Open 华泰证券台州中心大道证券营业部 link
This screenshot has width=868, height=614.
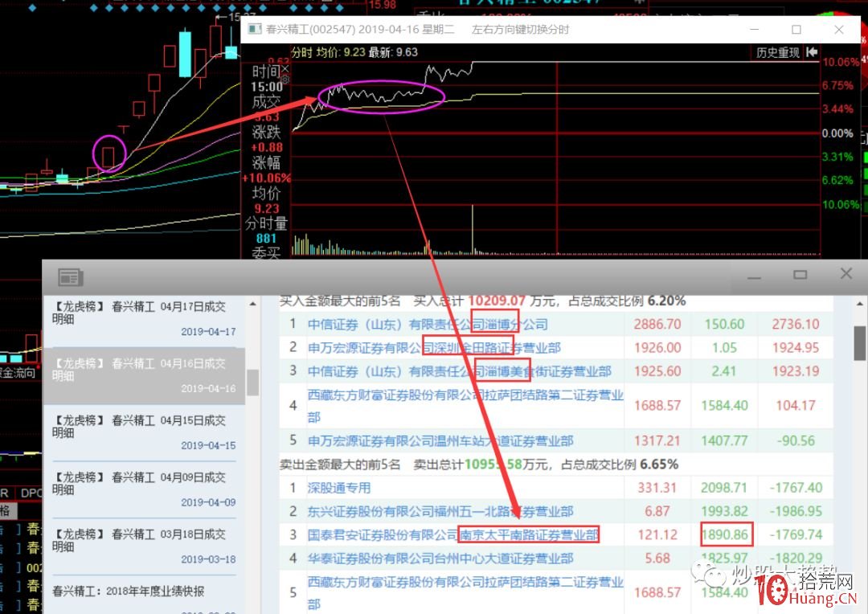[440, 558]
